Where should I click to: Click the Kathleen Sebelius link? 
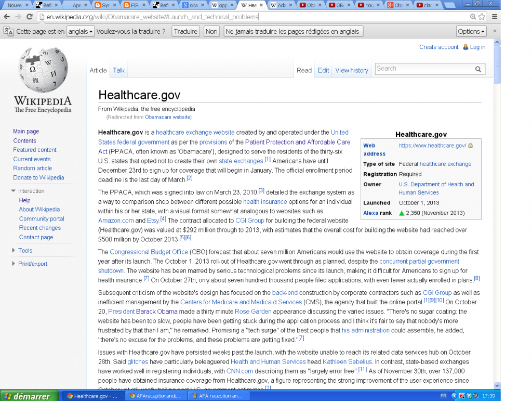[348, 361]
